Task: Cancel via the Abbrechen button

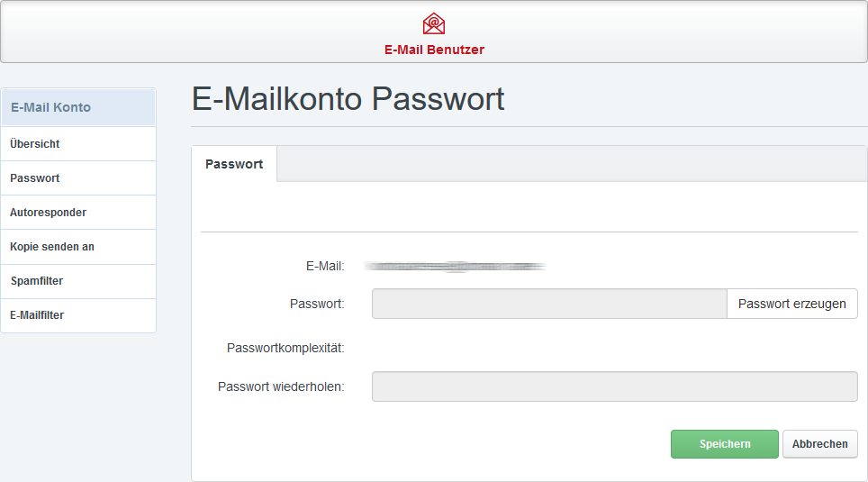Action: [x=819, y=444]
